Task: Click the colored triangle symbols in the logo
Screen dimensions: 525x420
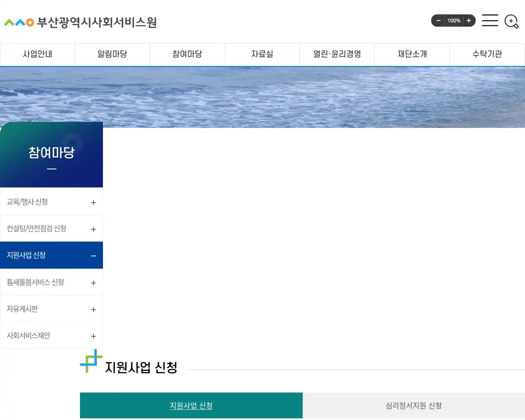Action: click(x=18, y=22)
